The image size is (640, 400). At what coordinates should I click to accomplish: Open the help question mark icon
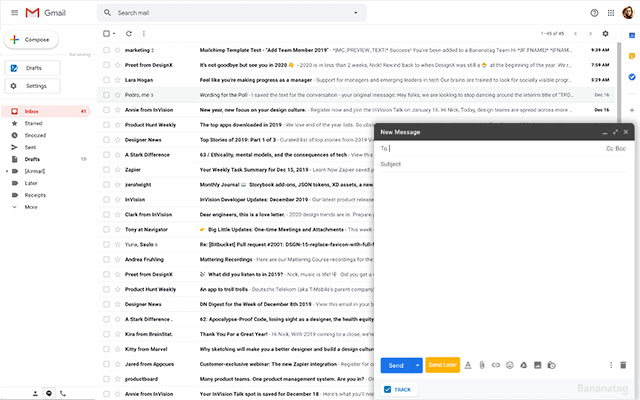pos(594,13)
